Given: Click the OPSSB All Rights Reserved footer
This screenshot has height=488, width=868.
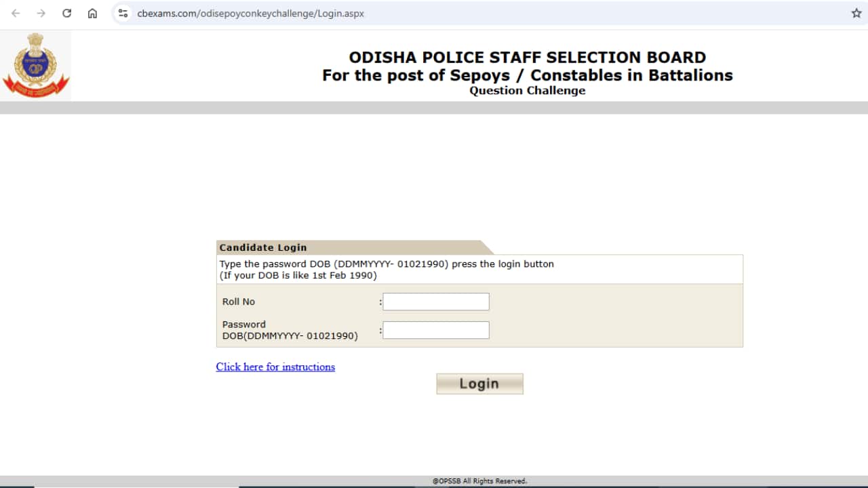Looking at the screenshot, I should tap(479, 480).
